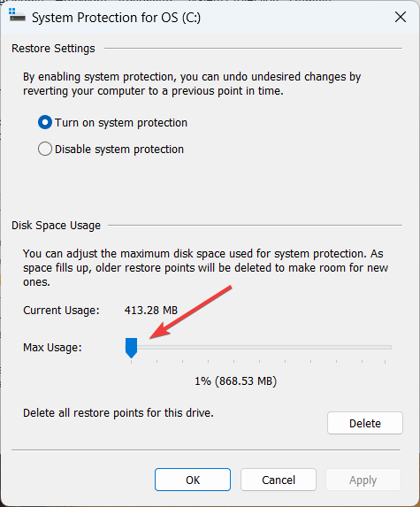Screen dimensions: 420x507
Task: Delete all restore points using Delete button
Action: [x=365, y=423]
